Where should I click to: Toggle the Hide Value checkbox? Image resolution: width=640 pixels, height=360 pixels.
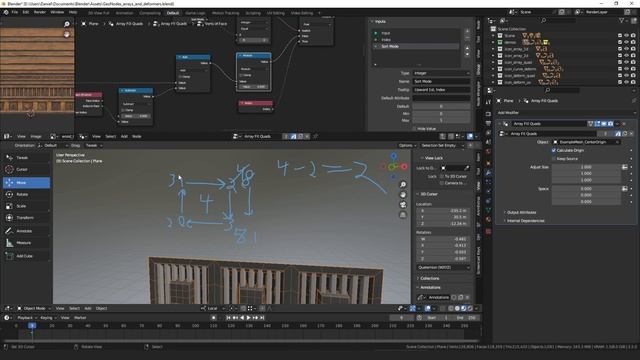pos(414,129)
